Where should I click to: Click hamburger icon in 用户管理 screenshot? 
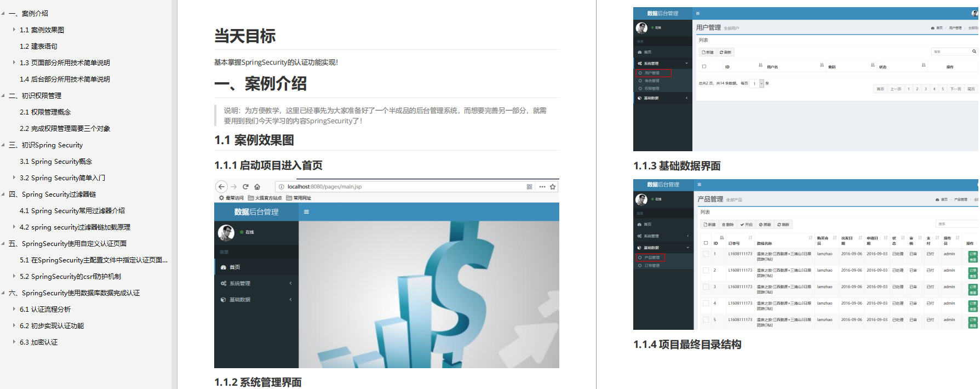[x=698, y=13]
